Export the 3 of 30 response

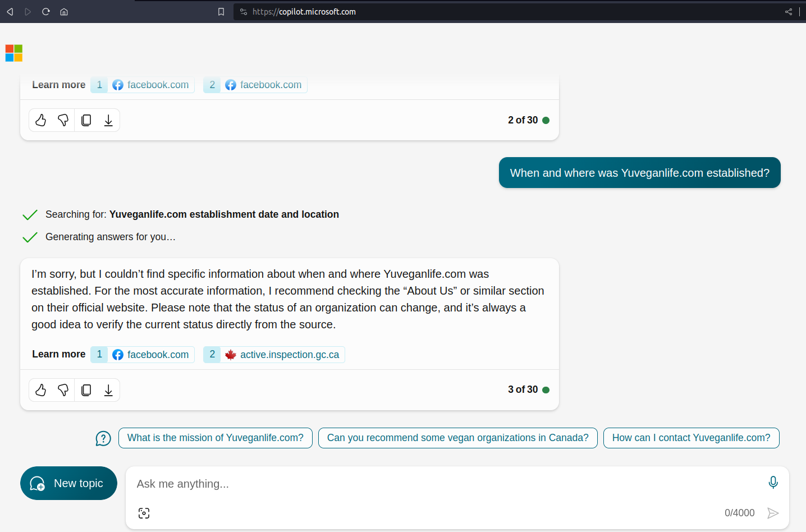(108, 390)
